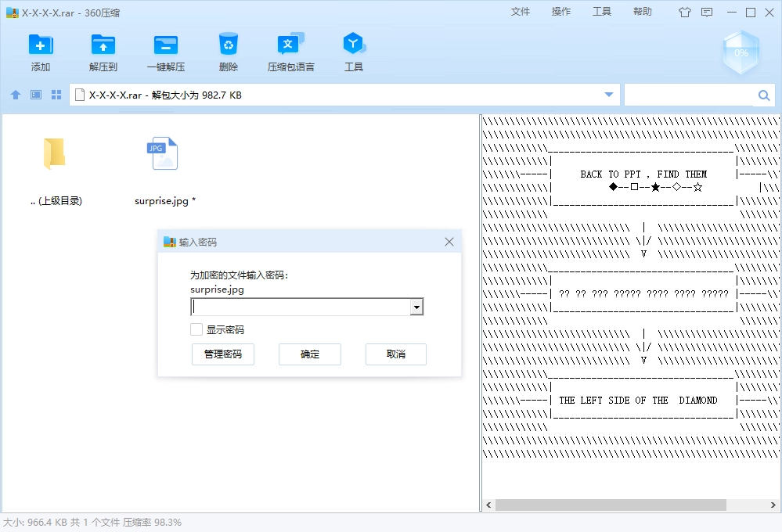782x532 pixels.
Task: Switch to large icon grid view
Action: [x=56, y=95]
